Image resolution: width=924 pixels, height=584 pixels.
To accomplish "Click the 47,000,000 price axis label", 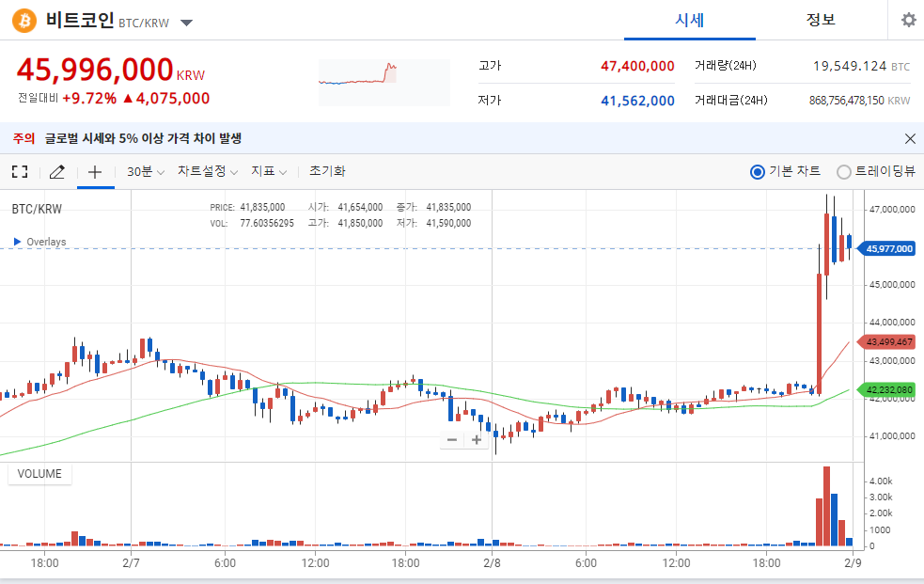I will (x=892, y=209).
